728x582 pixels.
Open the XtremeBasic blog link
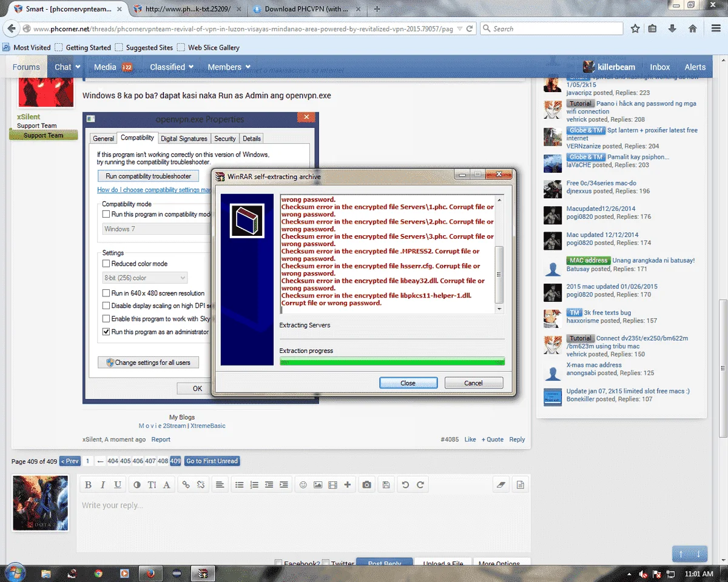click(x=208, y=426)
